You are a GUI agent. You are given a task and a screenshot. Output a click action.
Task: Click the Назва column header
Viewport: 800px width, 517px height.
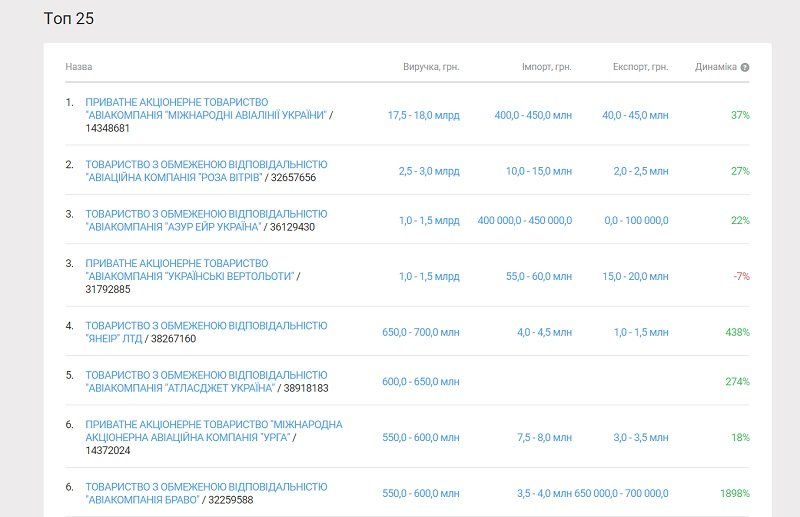79,67
